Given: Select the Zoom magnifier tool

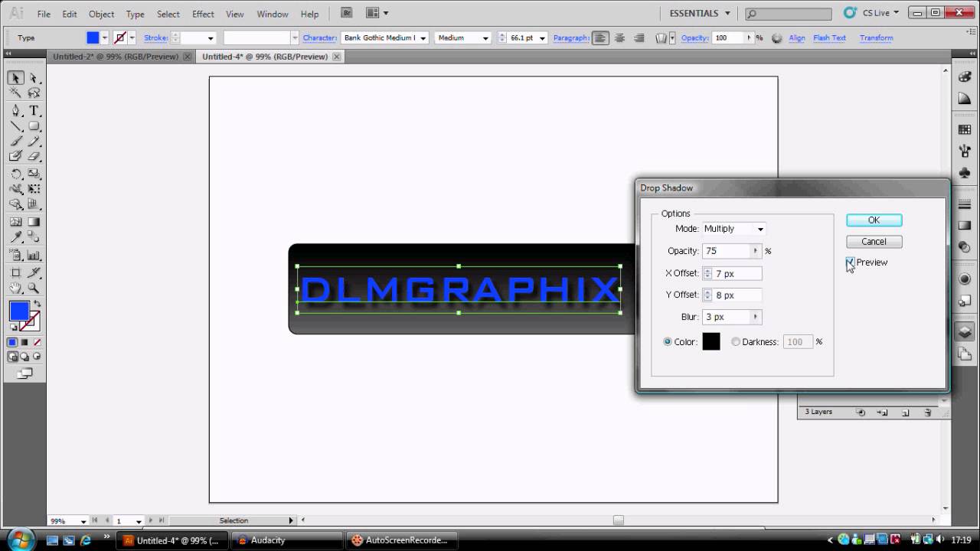Looking at the screenshot, I should 34,289.
